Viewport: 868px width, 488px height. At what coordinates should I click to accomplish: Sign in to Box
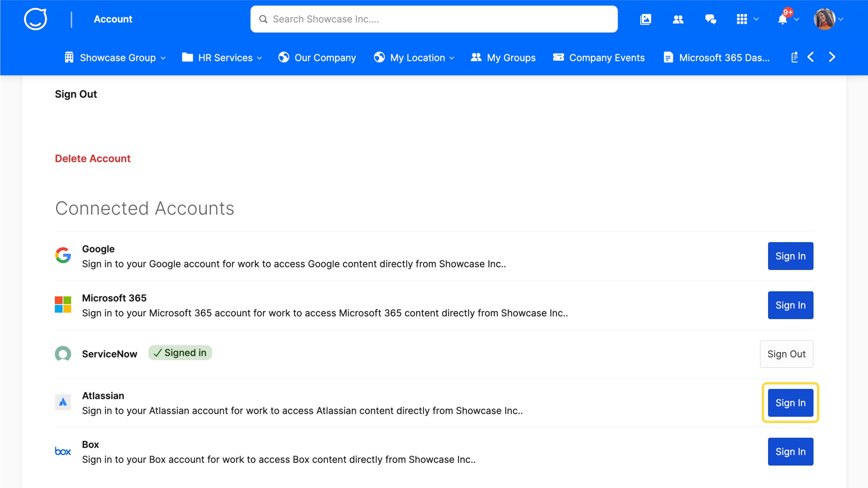click(790, 452)
